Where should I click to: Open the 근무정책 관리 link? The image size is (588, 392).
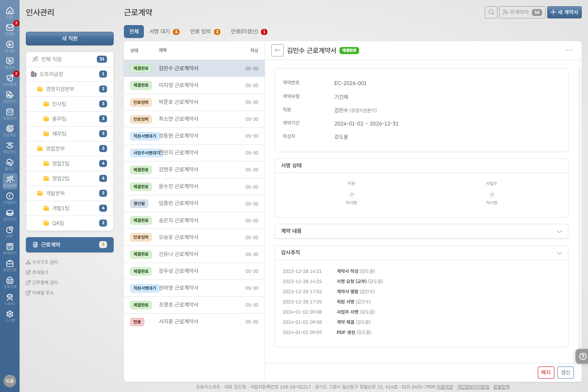point(42,283)
